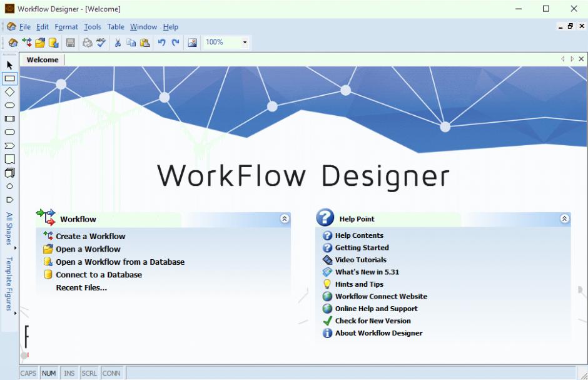Click the open from database toolbar icon
The width and height of the screenshot is (588, 380).
54,43
